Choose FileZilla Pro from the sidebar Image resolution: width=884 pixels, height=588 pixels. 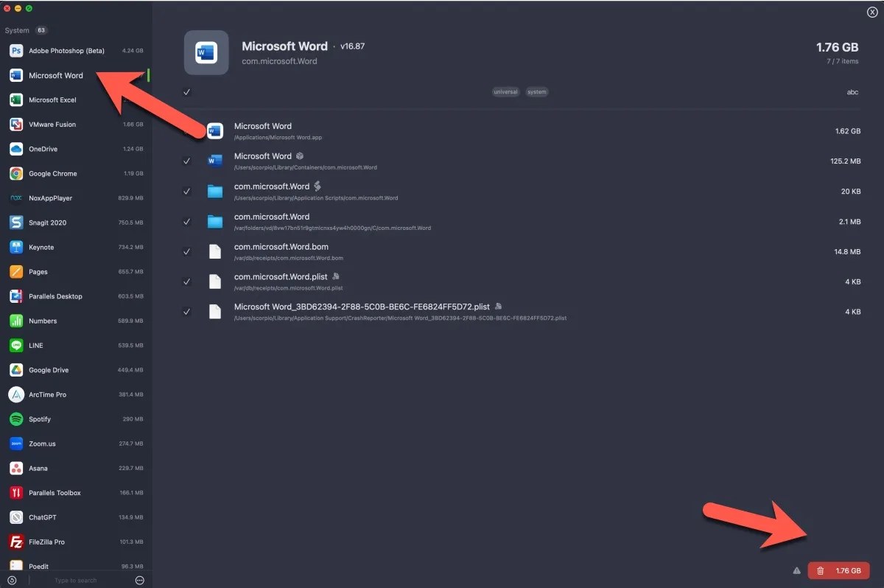pos(76,542)
